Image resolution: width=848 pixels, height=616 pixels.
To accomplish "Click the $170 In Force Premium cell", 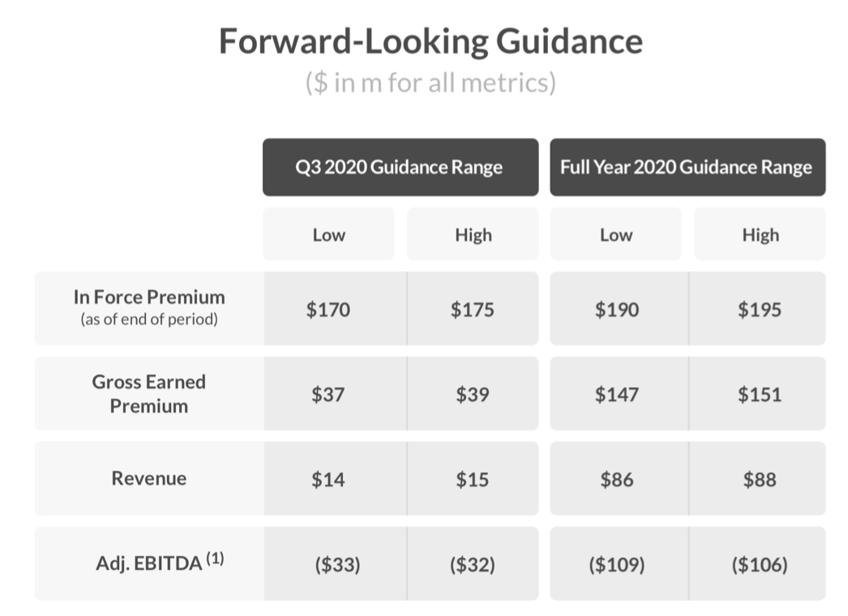I will pos(328,310).
